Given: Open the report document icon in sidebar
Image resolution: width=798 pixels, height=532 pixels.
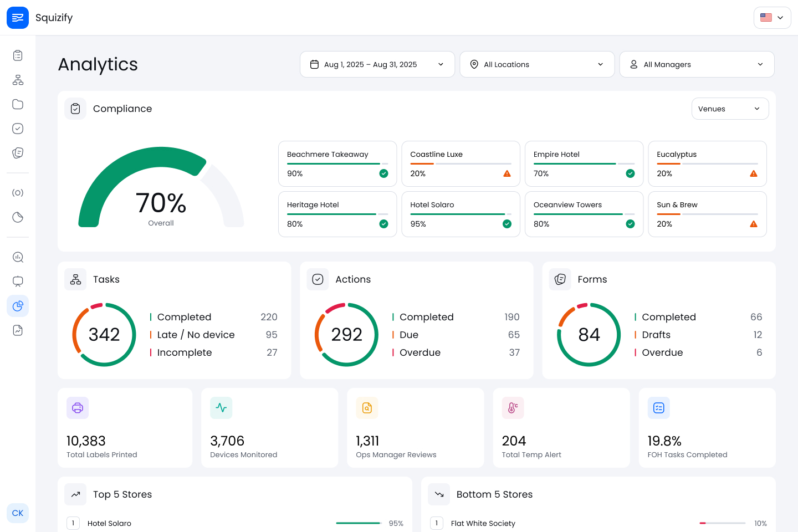Looking at the screenshot, I should [18, 330].
